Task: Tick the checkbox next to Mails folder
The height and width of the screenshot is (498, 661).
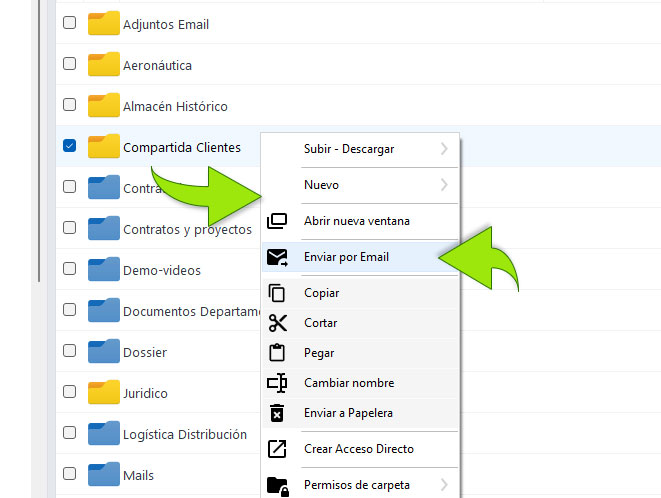Action: [x=69, y=474]
